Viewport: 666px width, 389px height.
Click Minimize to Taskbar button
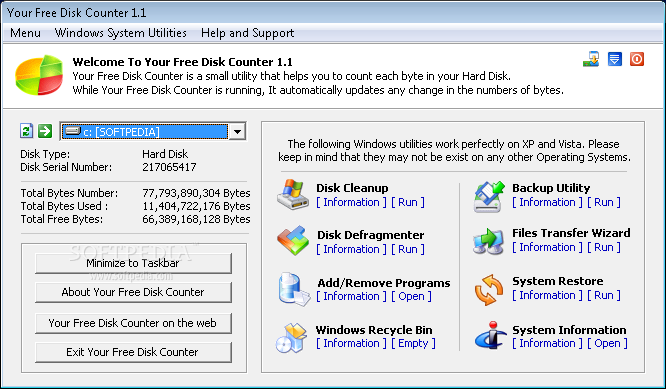click(x=133, y=263)
